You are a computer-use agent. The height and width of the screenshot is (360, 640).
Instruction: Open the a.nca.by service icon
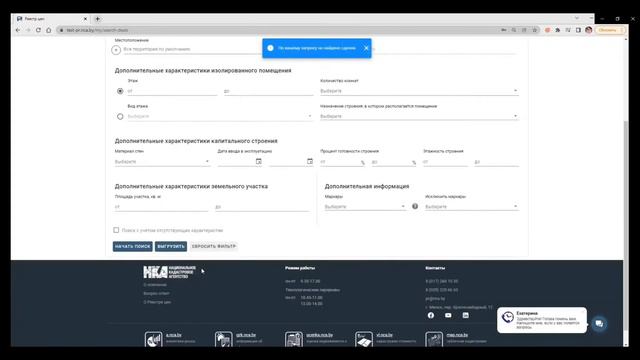(x=153, y=339)
